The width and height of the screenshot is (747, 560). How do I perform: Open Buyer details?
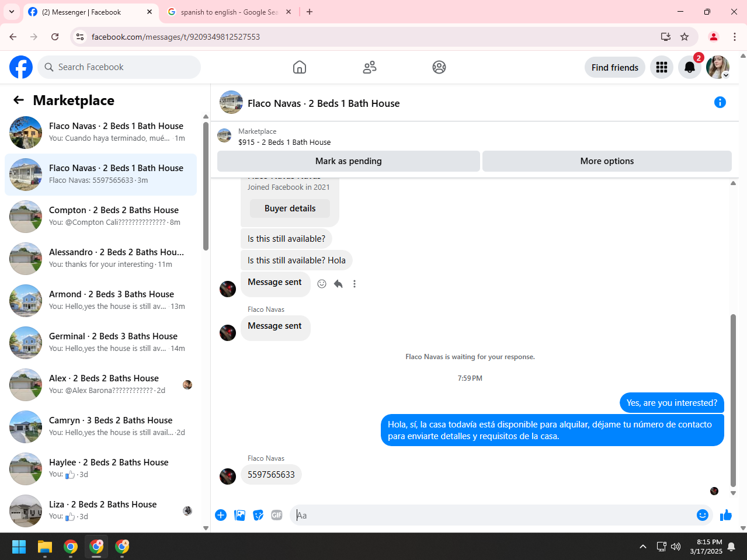coord(290,208)
